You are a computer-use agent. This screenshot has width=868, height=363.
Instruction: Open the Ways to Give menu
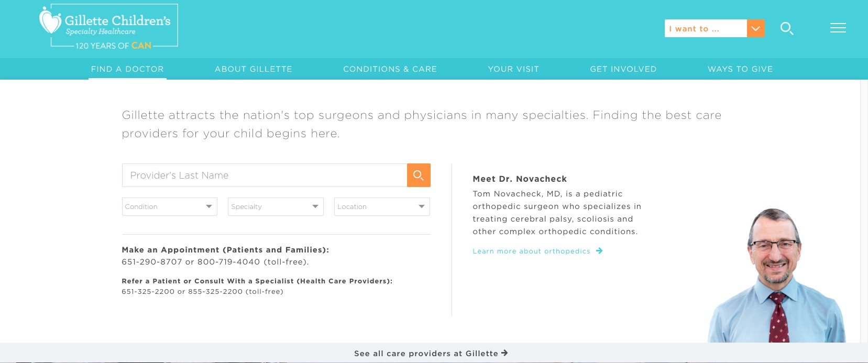pyautogui.click(x=740, y=69)
